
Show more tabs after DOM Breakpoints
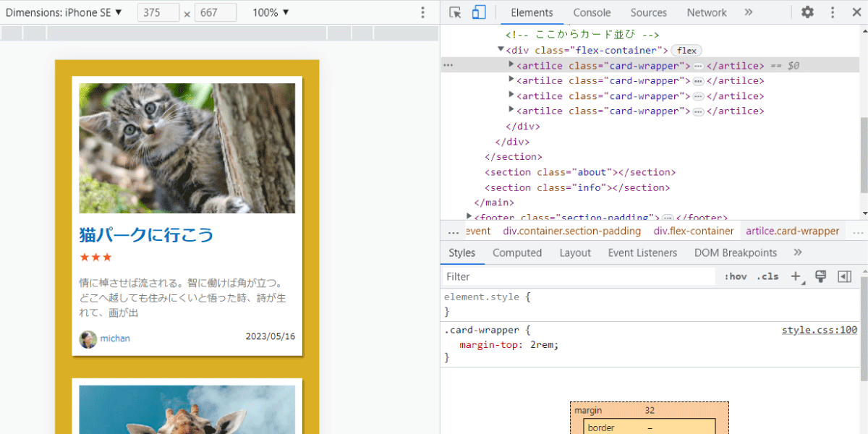(798, 252)
